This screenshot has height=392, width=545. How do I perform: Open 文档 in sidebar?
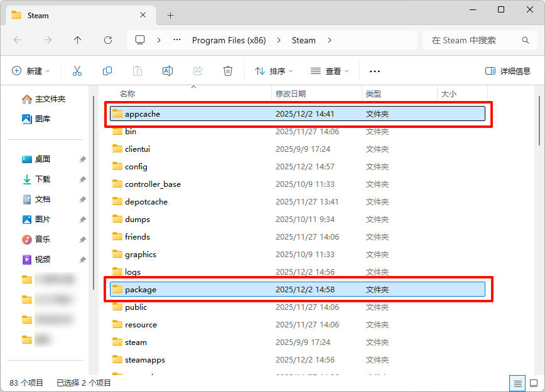(36, 199)
